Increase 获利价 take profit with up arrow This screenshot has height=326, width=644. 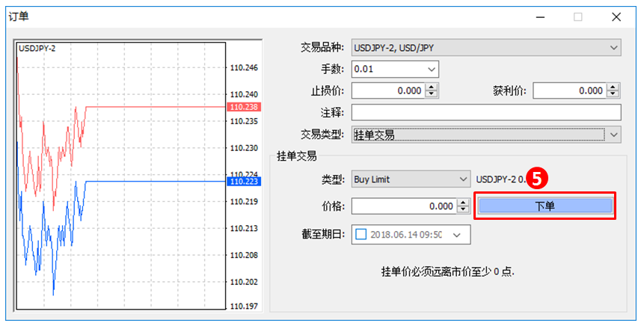point(613,87)
